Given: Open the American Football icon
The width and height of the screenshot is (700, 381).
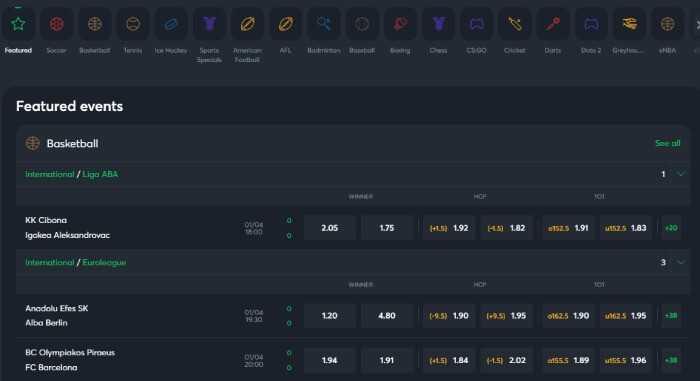Looking at the screenshot, I should click(247, 24).
